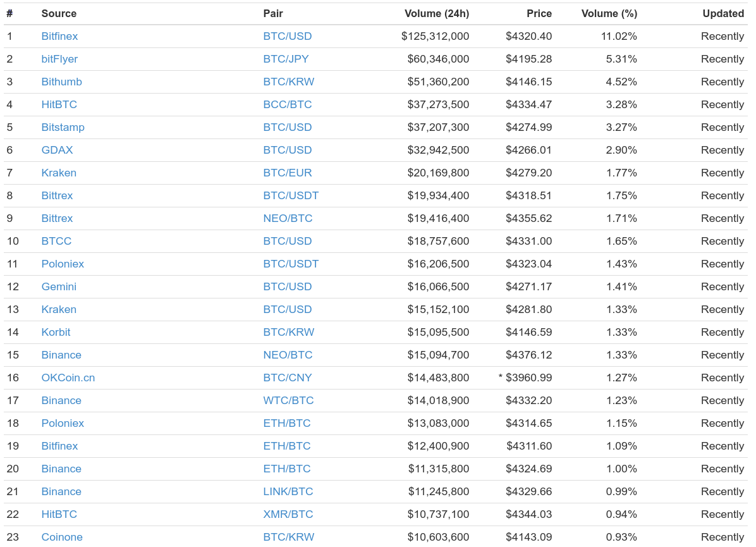Open NEO/BTC pair in Bittrex row

[x=288, y=218]
